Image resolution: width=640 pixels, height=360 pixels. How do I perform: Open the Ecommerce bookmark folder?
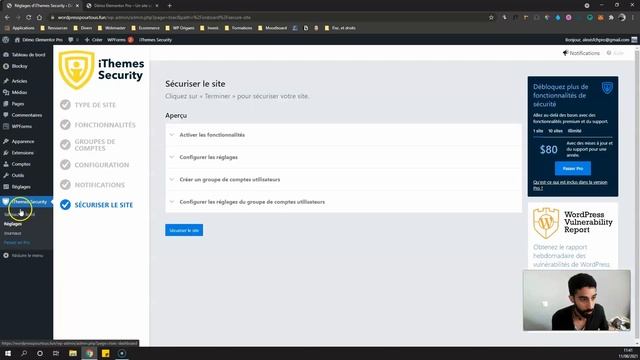point(146,28)
